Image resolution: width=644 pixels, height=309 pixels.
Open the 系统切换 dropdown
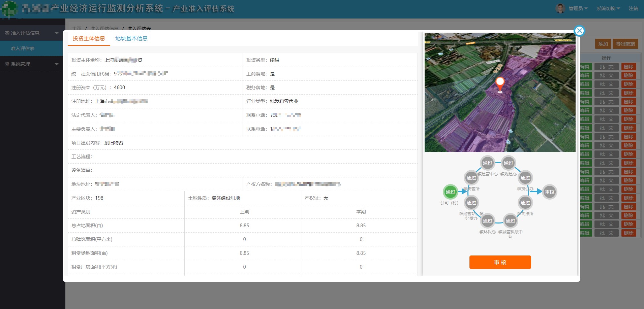click(x=608, y=8)
